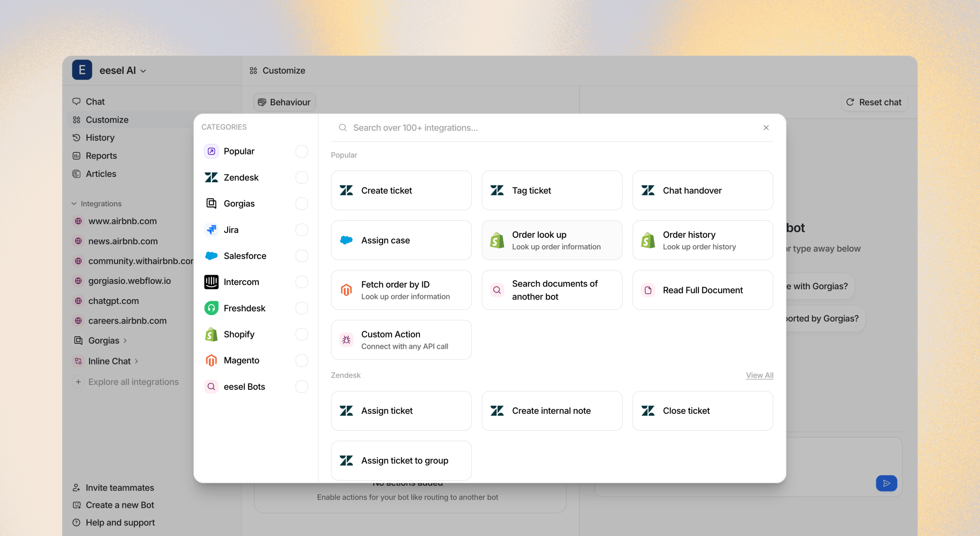Image resolution: width=980 pixels, height=536 pixels.
Task: Toggle the Salesforce category radio
Action: tap(302, 256)
